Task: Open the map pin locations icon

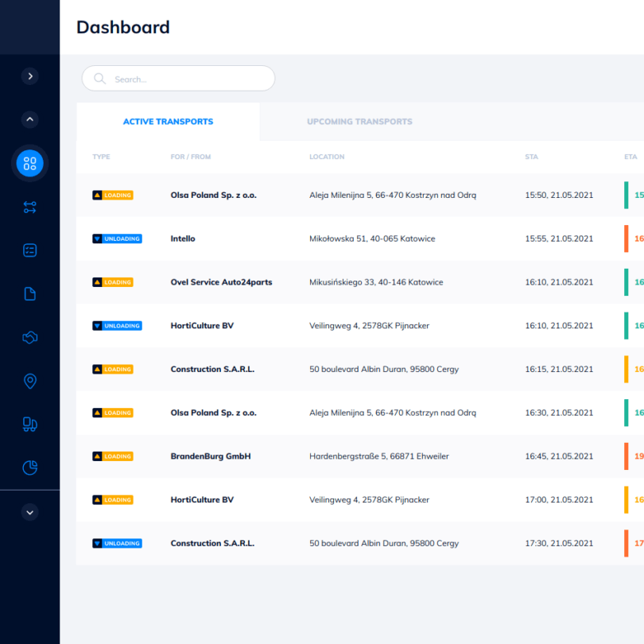Action: (29, 381)
